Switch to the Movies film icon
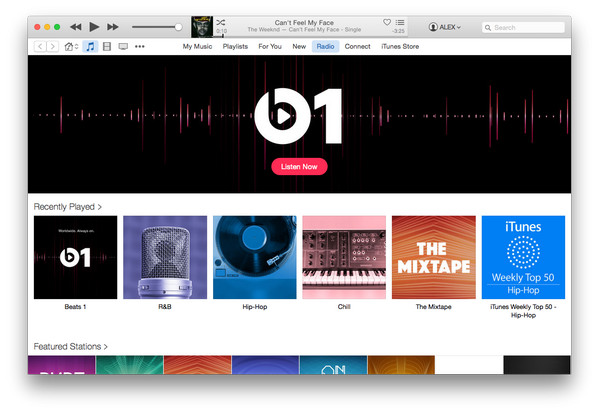The width and height of the screenshot is (599, 414). [107, 47]
